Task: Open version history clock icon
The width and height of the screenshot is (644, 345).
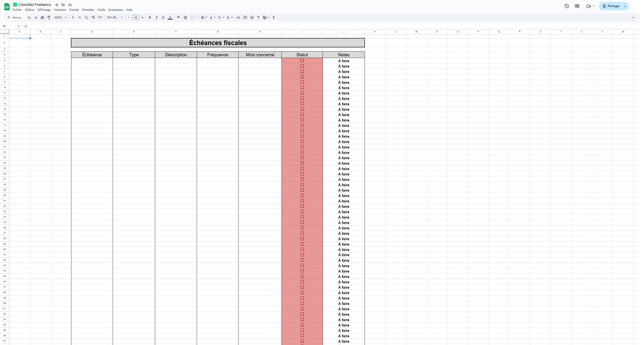Action: [x=567, y=6]
